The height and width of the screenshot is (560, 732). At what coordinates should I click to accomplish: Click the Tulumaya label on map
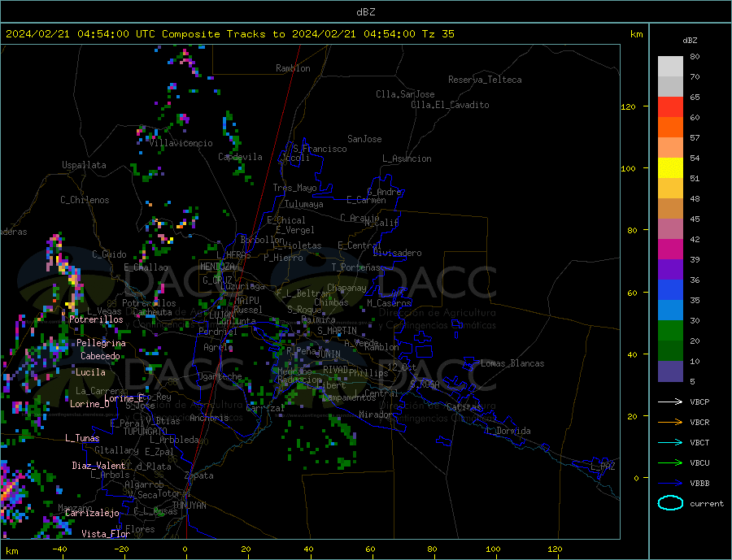pyautogui.click(x=304, y=204)
